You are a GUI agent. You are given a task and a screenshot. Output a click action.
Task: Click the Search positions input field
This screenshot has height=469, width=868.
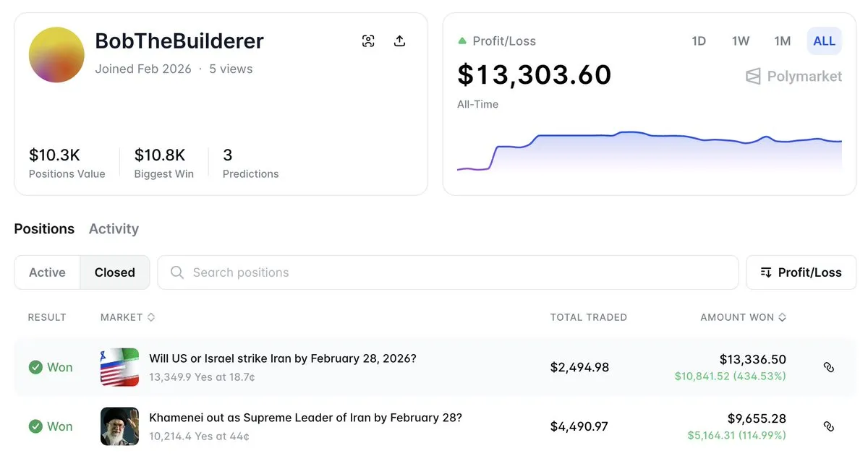(447, 272)
